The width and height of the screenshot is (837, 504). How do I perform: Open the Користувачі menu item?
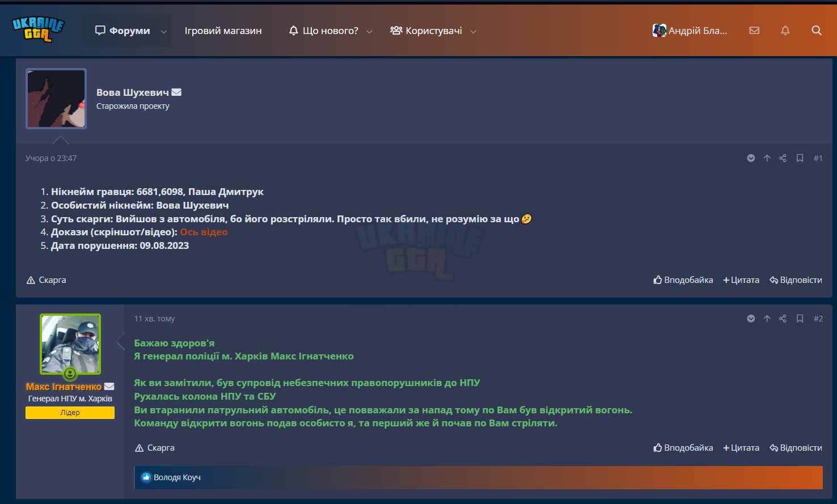point(426,31)
